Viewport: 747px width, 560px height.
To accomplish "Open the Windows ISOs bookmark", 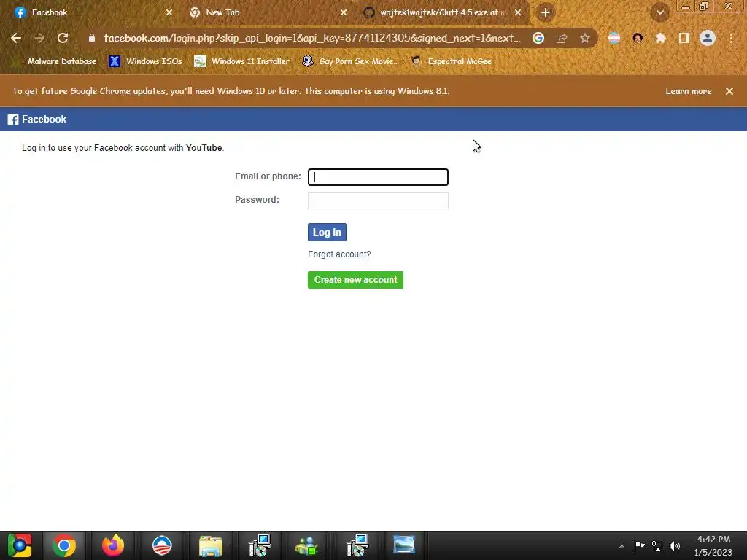I will click(x=145, y=61).
